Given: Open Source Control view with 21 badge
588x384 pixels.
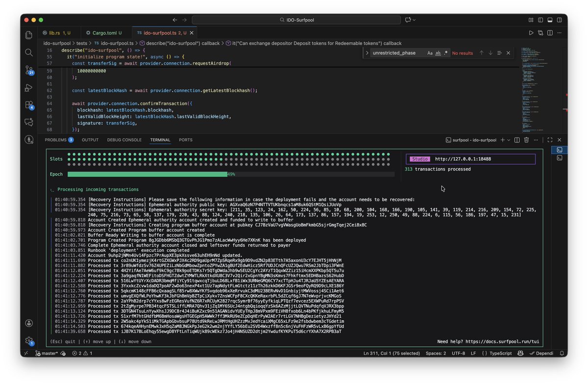Looking at the screenshot, I should point(29,70).
